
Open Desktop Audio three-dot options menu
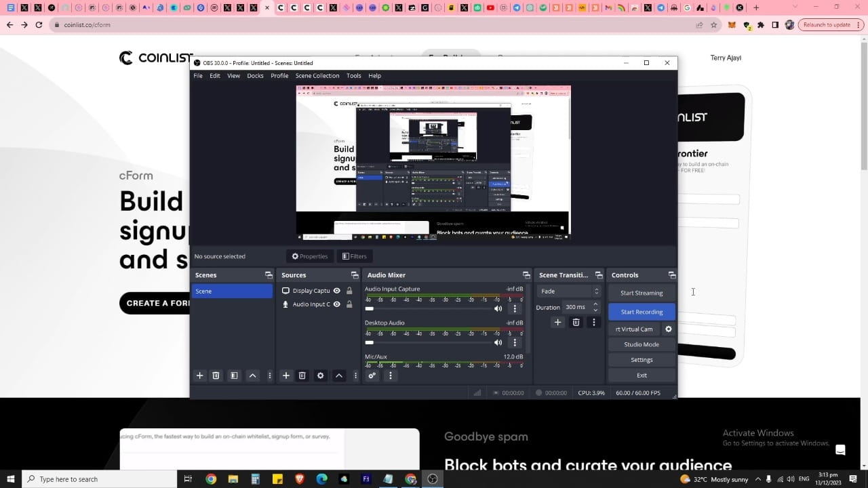click(515, 342)
